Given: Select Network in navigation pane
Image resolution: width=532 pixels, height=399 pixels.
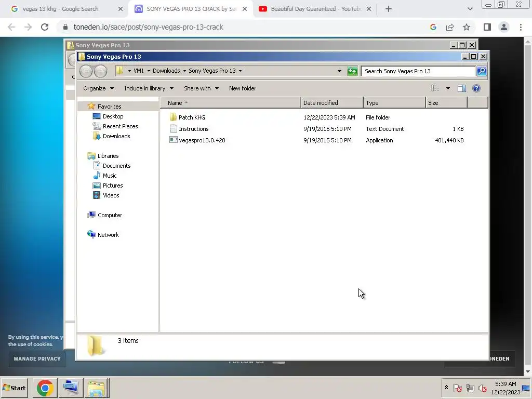Looking at the screenshot, I should click(x=108, y=235).
